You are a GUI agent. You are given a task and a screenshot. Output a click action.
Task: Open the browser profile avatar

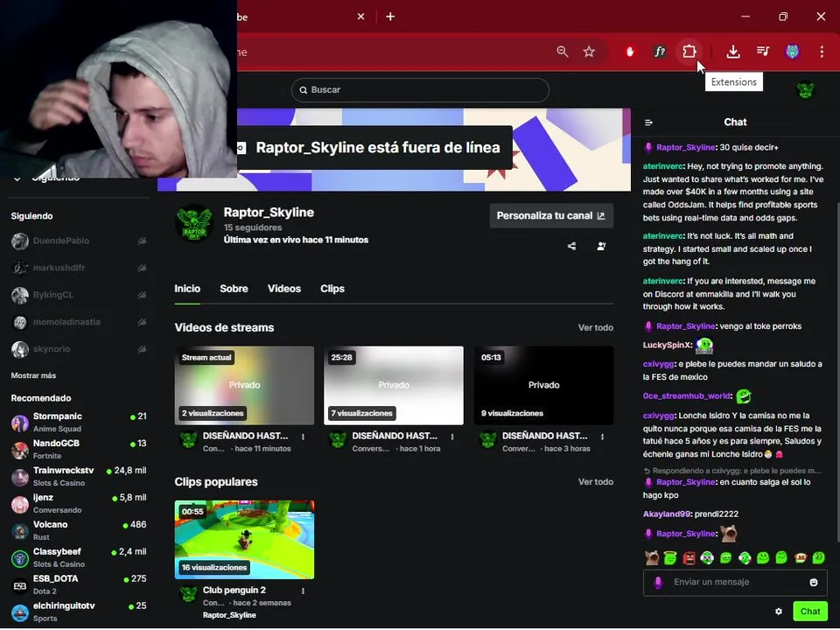pyautogui.click(x=792, y=52)
